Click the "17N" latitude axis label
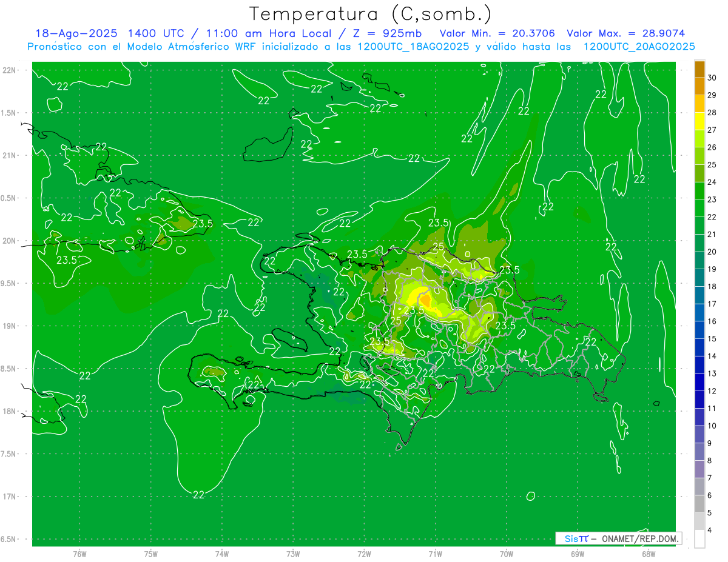The image size is (728, 562). (x=10, y=497)
